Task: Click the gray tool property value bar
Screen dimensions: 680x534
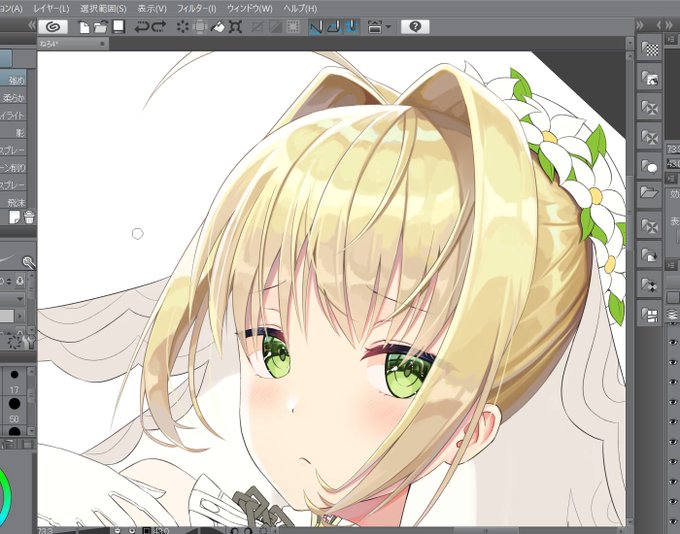Action: (x=7, y=316)
